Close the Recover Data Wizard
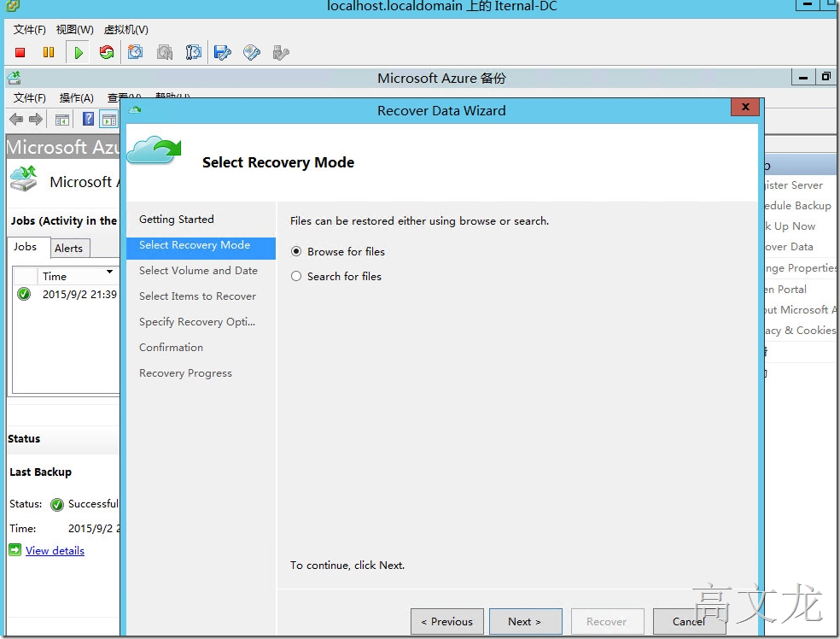The width and height of the screenshot is (840, 639). (744, 107)
